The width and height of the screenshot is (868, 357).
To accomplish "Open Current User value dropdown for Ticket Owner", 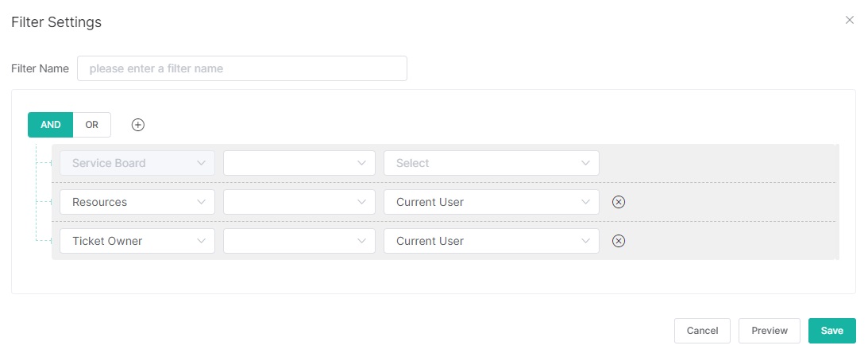I will [491, 241].
